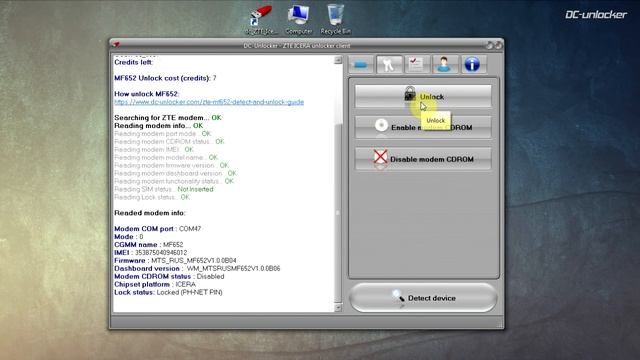
Task: Click the 'Lock status: Locked (PH-NET PIN)' line
Action: point(168,292)
